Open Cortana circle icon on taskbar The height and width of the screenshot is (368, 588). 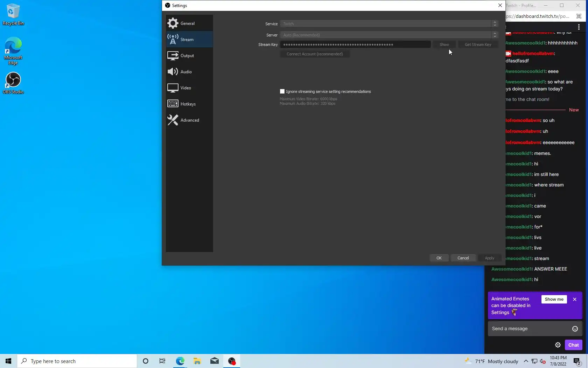[x=146, y=361]
